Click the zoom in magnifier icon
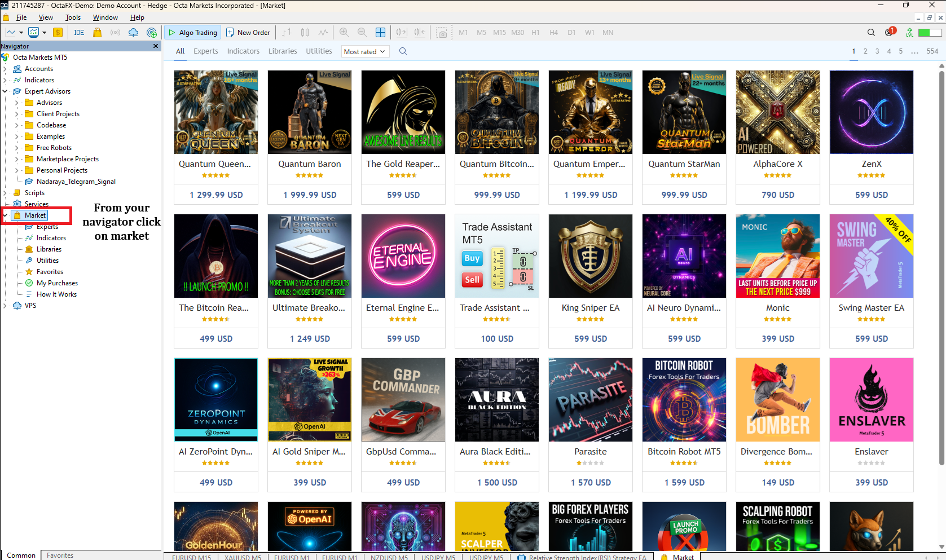 (x=344, y=32)
